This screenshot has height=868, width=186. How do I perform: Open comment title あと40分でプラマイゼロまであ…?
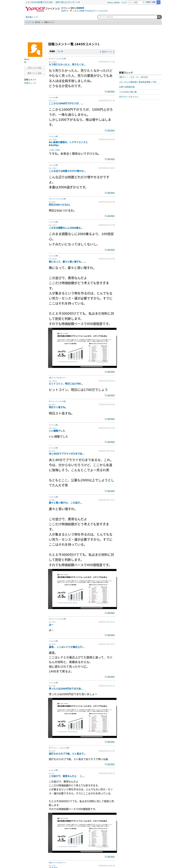66,454
